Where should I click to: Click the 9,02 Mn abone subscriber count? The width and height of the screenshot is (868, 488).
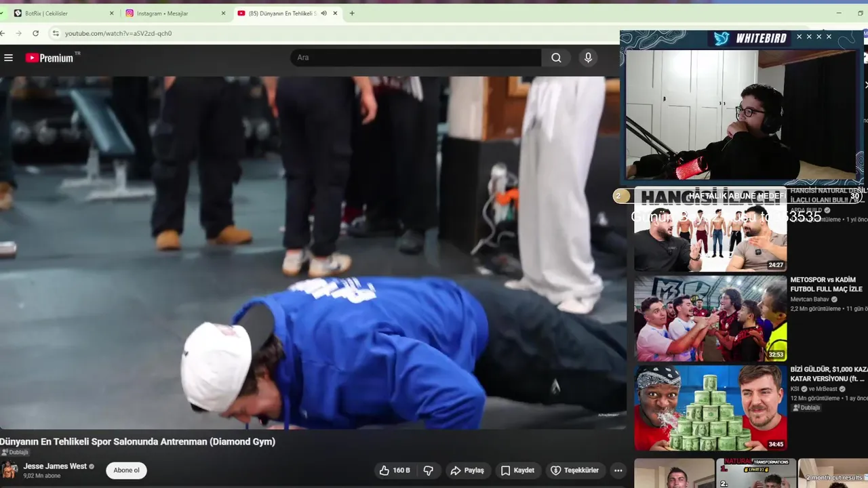(42, 476)
